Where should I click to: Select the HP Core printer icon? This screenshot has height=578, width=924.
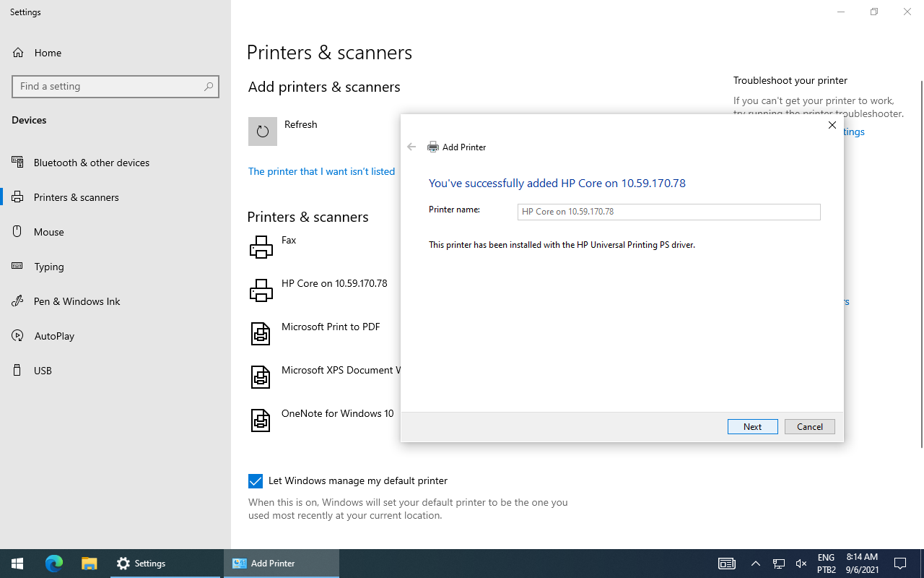[261, 290]
